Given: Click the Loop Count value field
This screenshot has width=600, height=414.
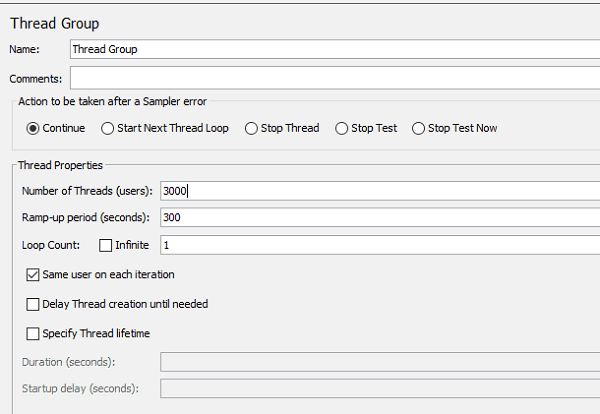Looking at the screenshot, I should 380,245.
